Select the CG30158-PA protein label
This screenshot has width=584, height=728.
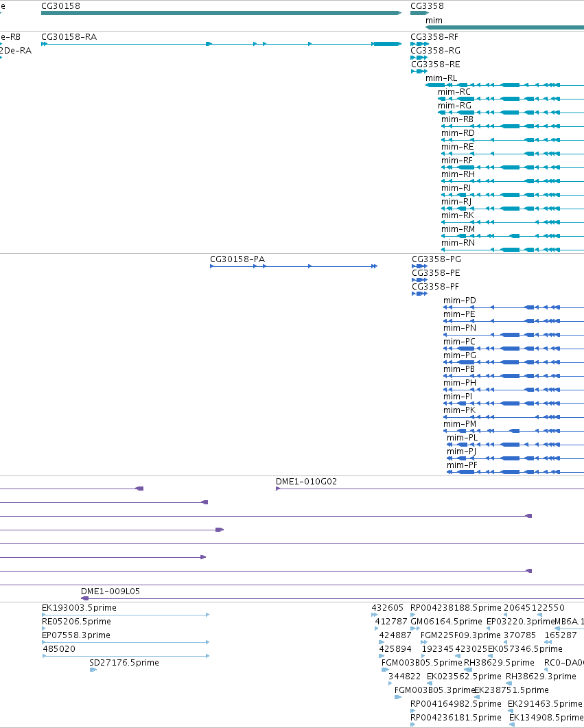[237, 259]
